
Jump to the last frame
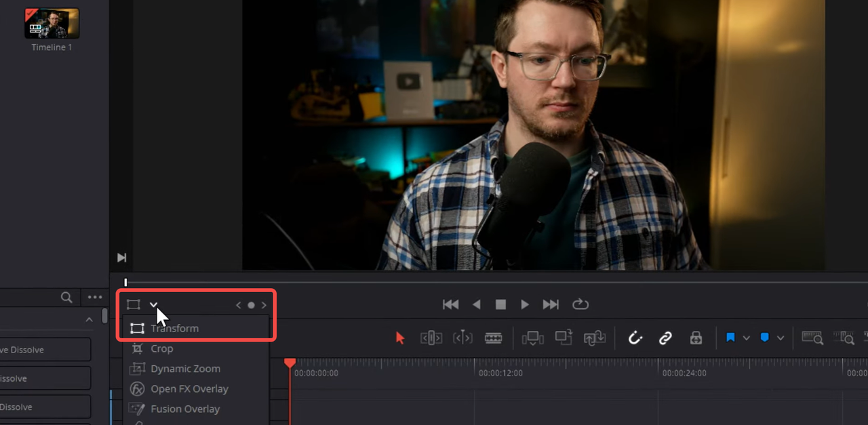click(x=551, y=304)
